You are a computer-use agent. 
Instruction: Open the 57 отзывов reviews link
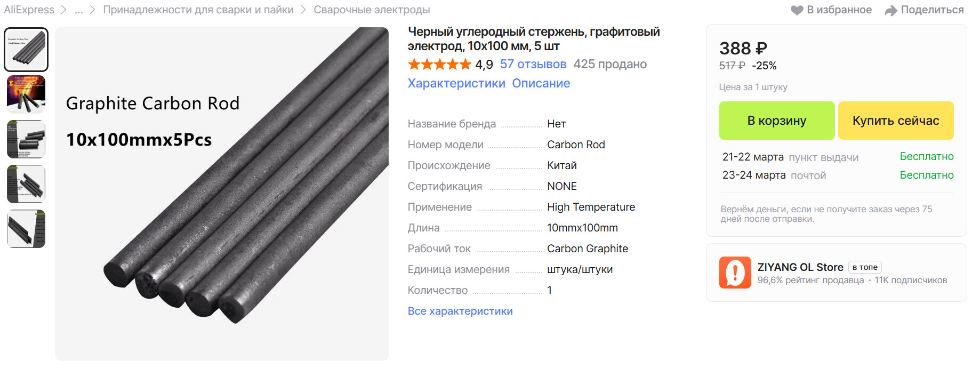(x=533, y=65)
